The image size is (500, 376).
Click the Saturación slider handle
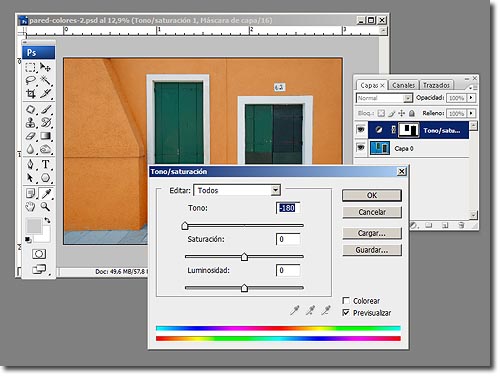[244, 257]
